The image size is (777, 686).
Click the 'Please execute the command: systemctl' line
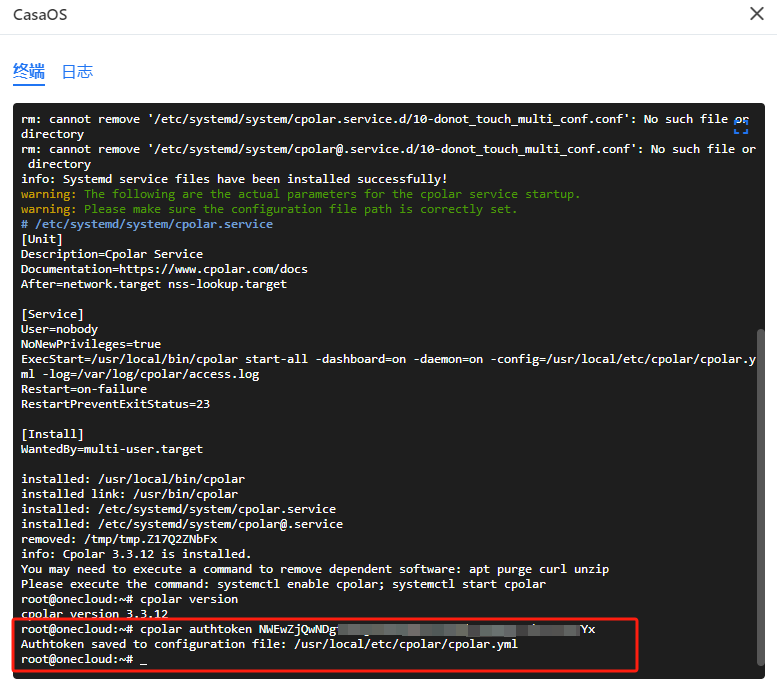click(283, 584)
